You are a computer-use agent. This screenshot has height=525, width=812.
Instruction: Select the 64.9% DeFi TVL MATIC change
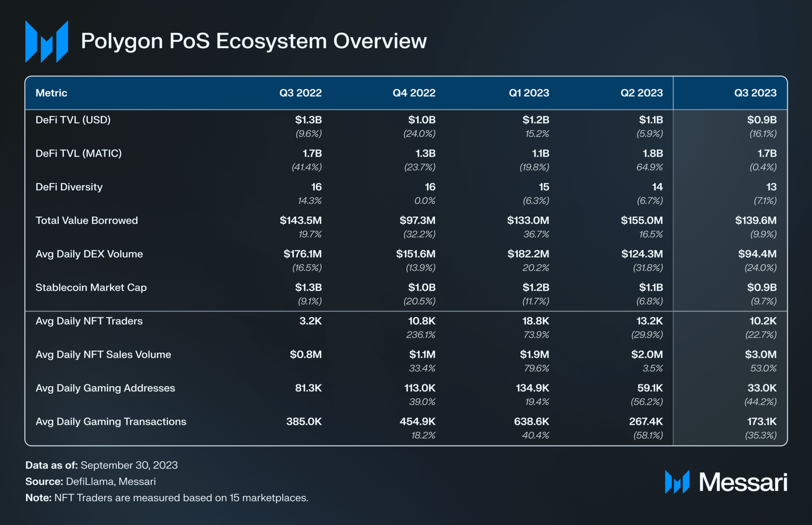pos(650,168)
